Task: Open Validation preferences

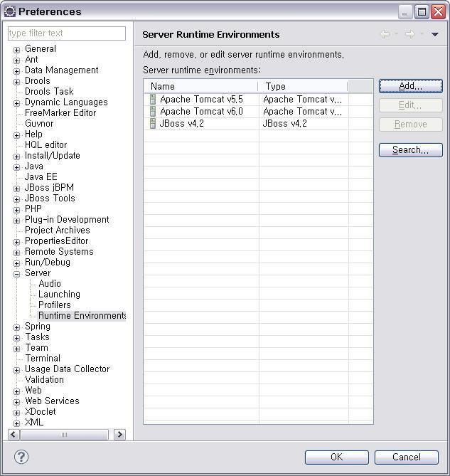Action: (x=44, y=379)
